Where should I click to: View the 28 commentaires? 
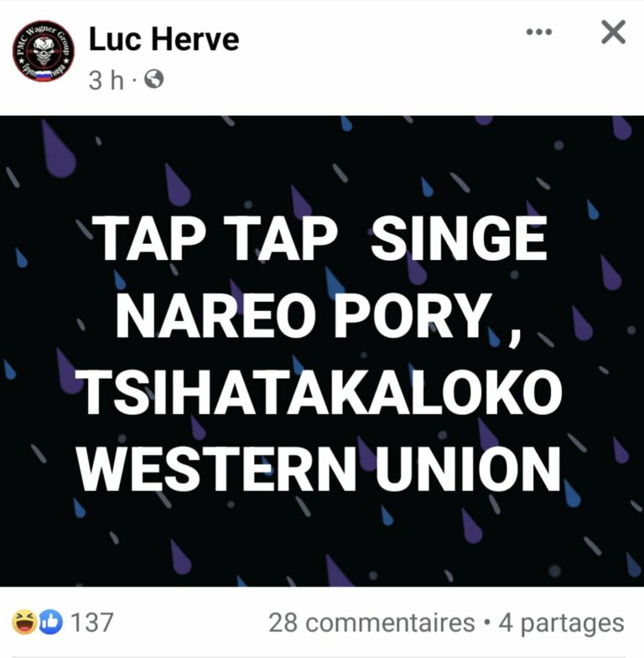click(371, 623)
